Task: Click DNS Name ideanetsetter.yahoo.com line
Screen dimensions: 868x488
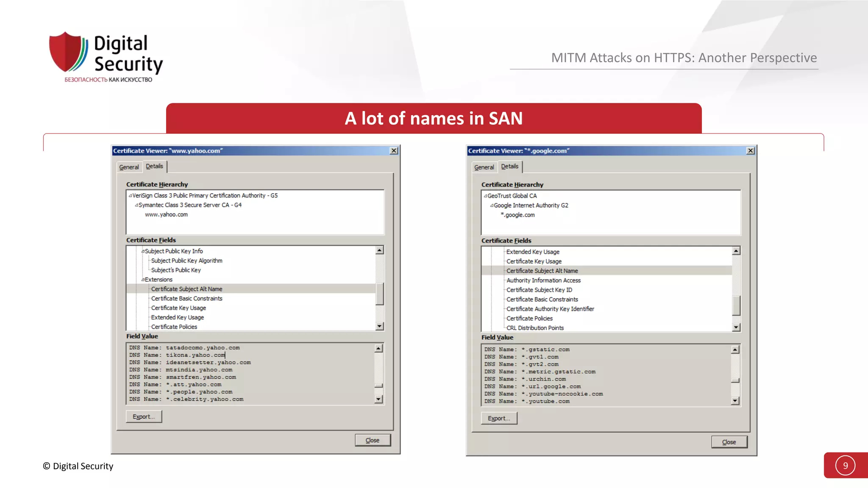Action: 190,363
